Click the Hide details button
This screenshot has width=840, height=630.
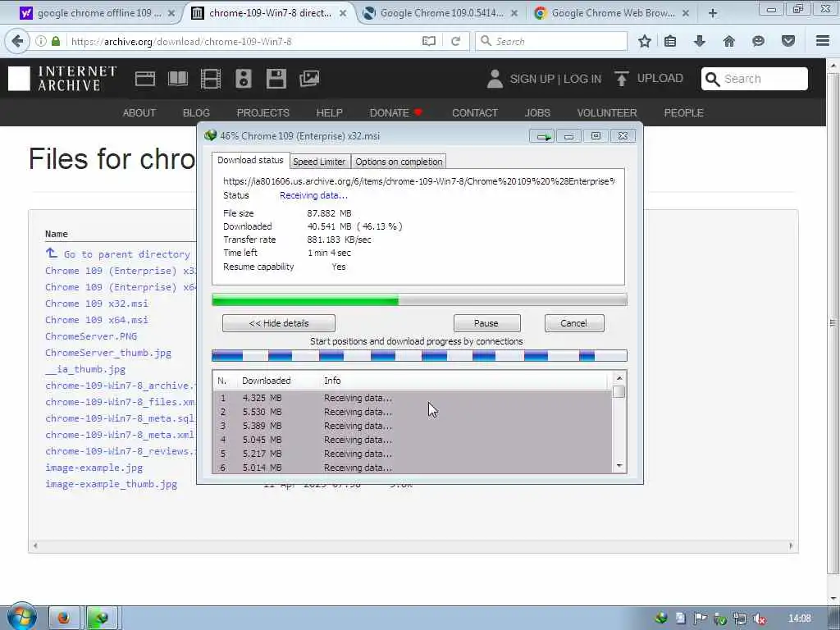[279, 323]
